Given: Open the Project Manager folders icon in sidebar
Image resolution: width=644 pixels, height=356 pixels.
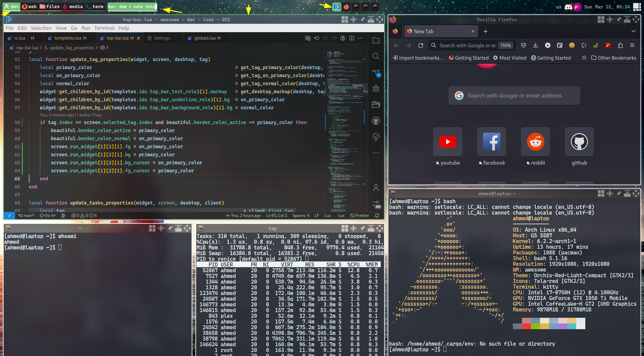Looking at the screenshot, I should pos(376,105).
